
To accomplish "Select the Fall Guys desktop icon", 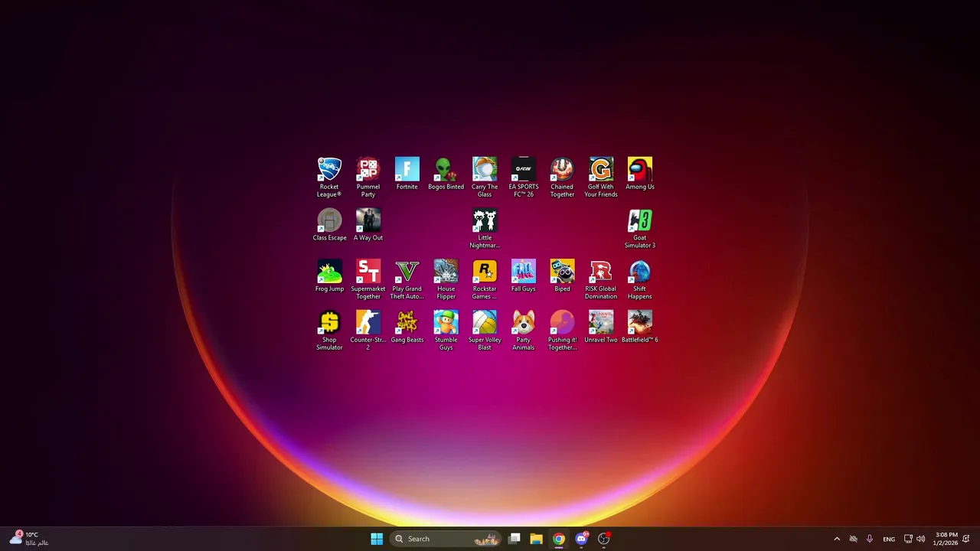I will pos(524,276).
